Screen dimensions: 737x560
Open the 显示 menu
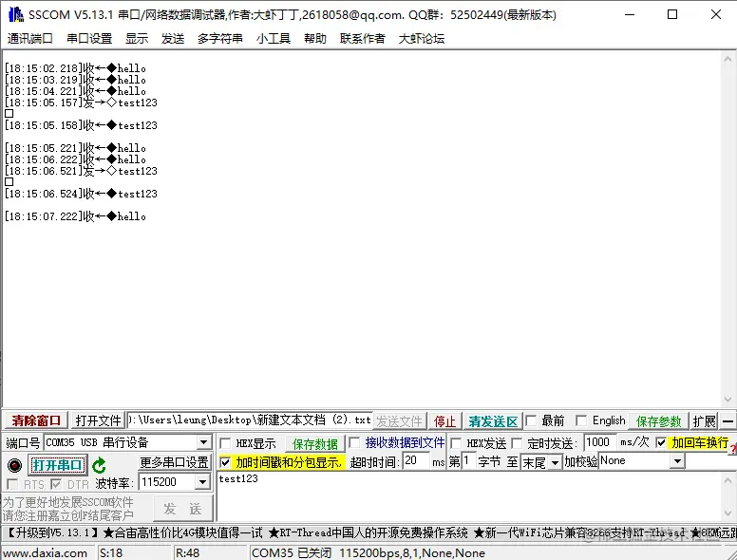tap(137, 39)
